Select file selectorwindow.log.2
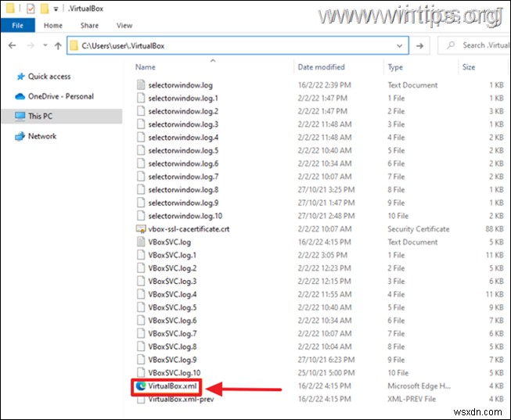 tap(183, 111)
